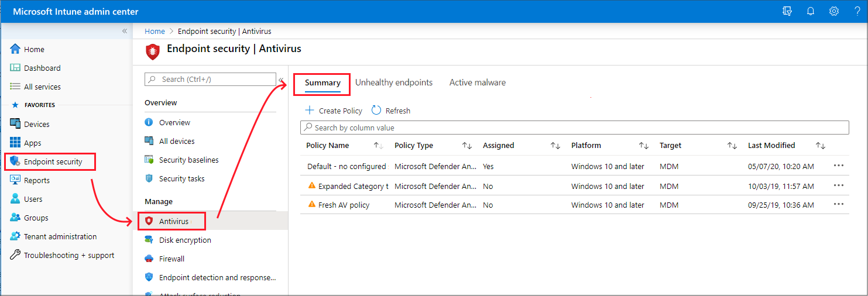Open the settings gear icon
868x296 pixels.
(834, 11)
